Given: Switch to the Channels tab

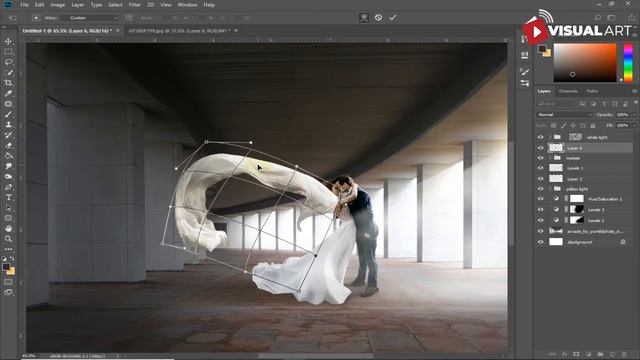Looking at the screenshot, I should [568, 91].
